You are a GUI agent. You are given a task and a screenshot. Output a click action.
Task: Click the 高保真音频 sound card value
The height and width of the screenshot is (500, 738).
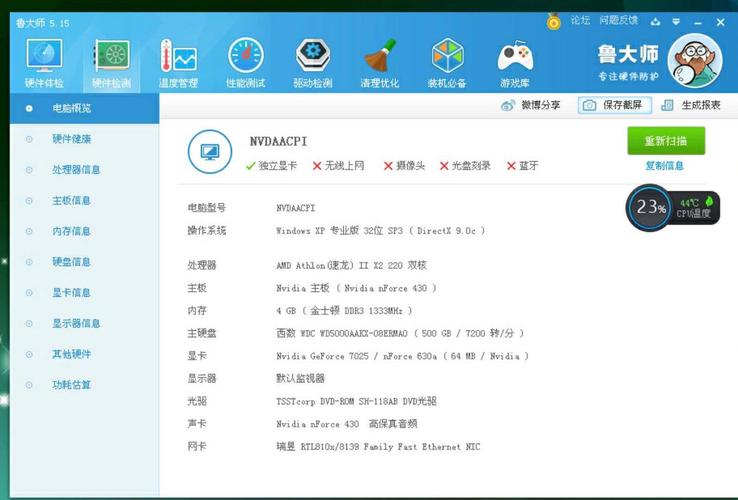pyautogui.click(x=346, y=424)
